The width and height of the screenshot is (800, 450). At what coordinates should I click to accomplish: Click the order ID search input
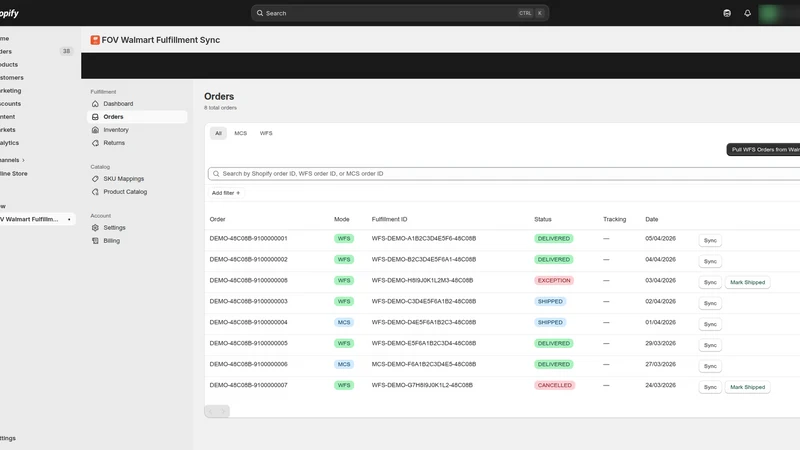point(505,173)
